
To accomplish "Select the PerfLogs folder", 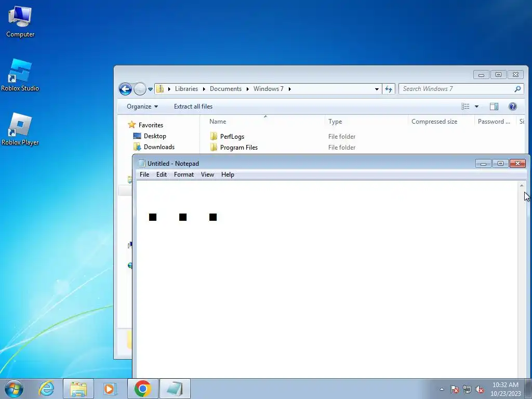I will (x=232, y=137).
